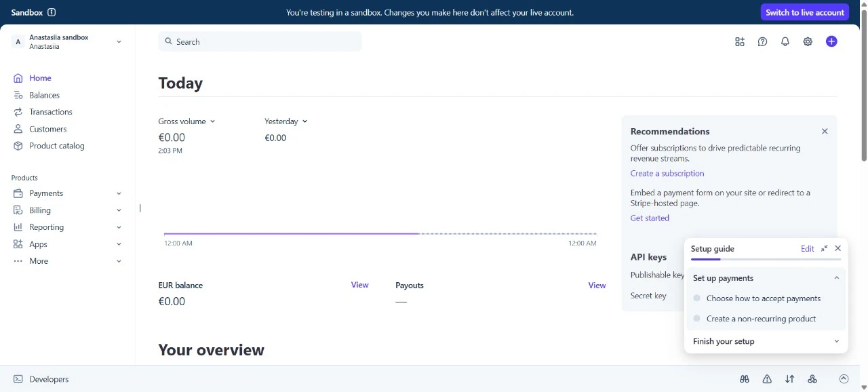
Task: Click in the Search field
Action: (260, 41)
